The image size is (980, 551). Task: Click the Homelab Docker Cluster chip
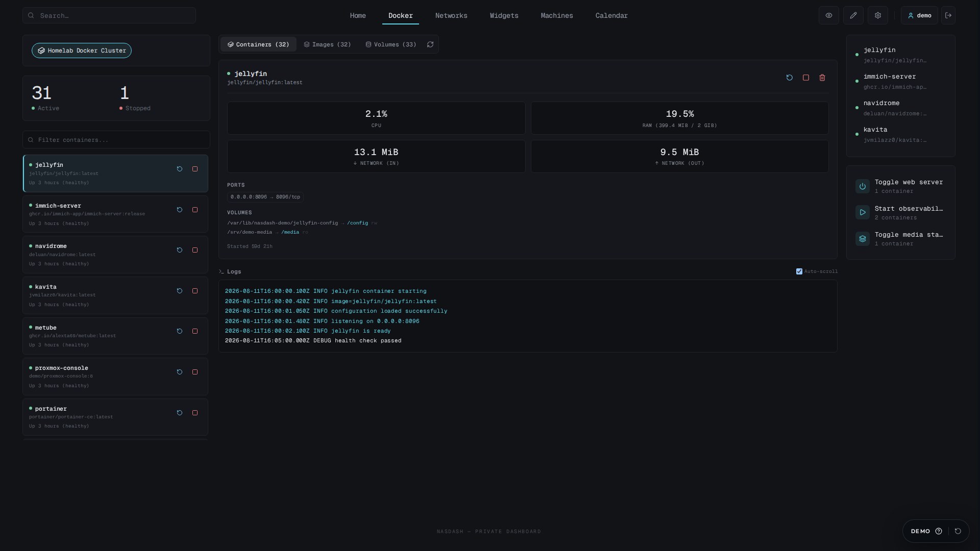pos(82,51)
